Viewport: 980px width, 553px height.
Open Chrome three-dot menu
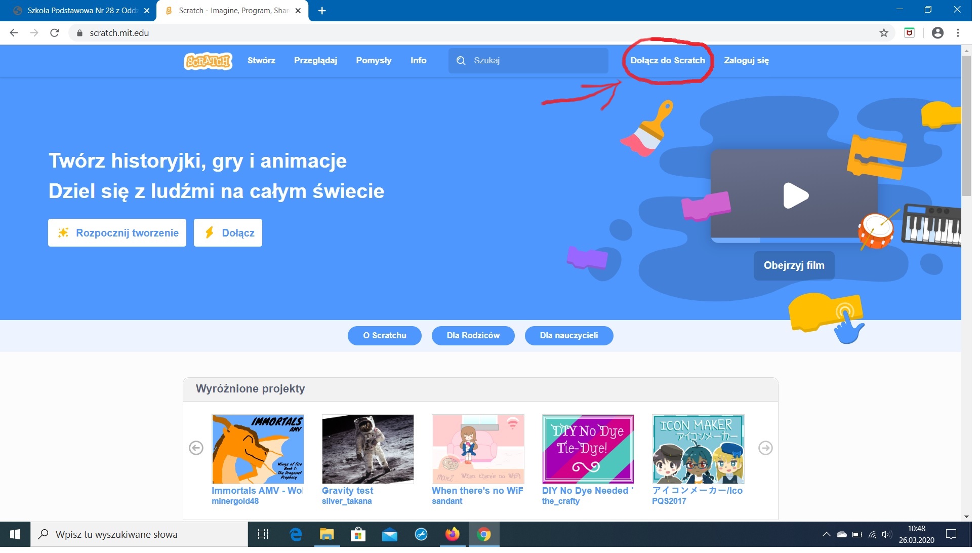tap(958, 33)
